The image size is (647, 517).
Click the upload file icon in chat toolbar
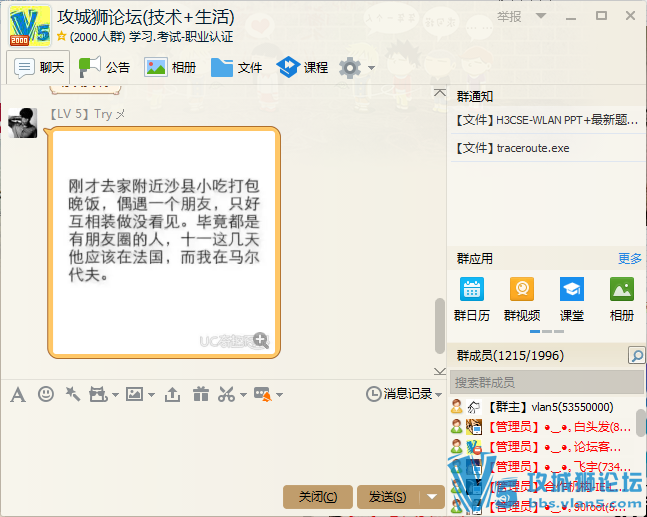click(172, 394)
